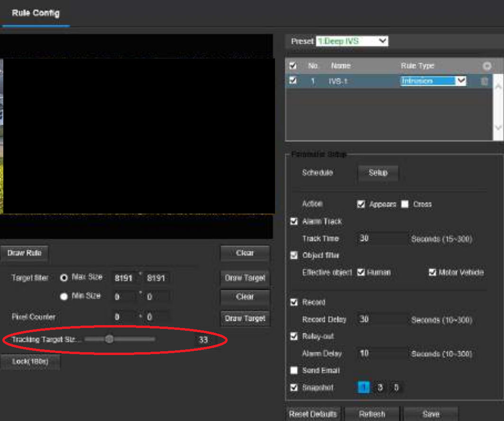Toggle the Human effective object checkbox
The width and height of the screenshot is (504, 421).
click(361, 272)
